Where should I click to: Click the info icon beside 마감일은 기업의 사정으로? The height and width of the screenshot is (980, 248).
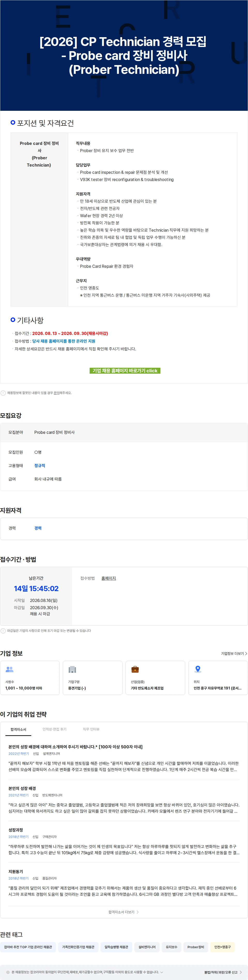pos(3,631)
